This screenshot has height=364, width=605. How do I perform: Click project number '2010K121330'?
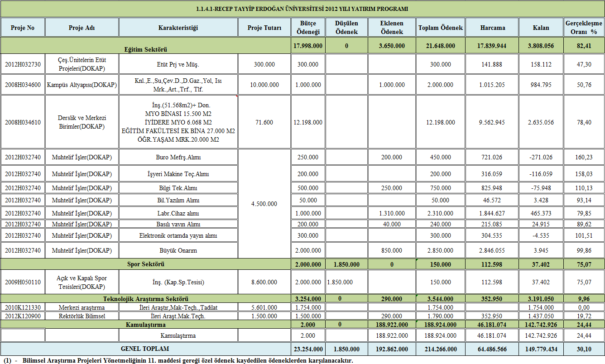23,307
